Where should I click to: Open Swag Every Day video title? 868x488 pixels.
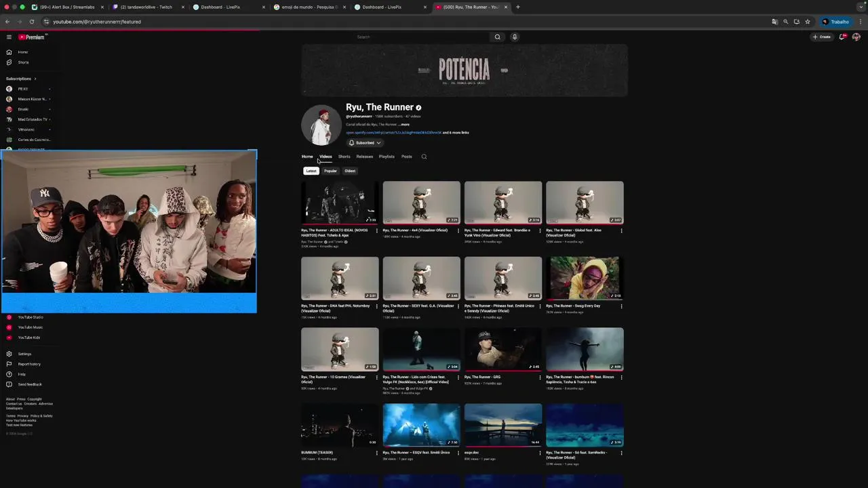[x=573, y=306]
